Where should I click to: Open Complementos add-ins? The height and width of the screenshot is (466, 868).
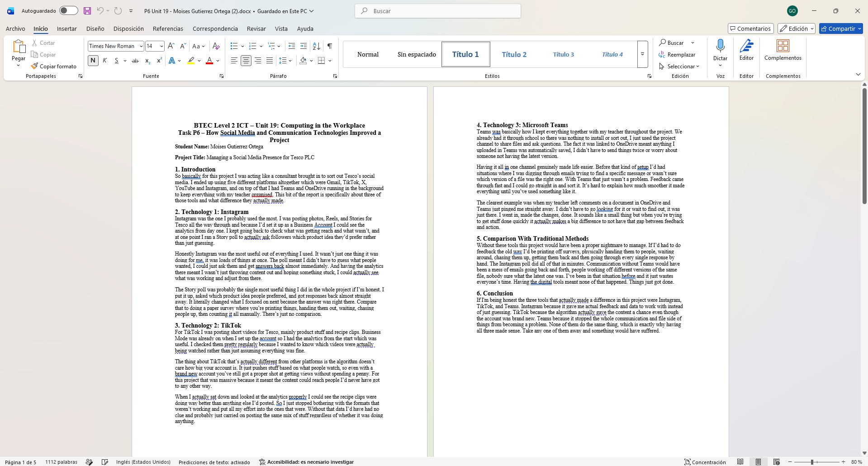point(783,50)
